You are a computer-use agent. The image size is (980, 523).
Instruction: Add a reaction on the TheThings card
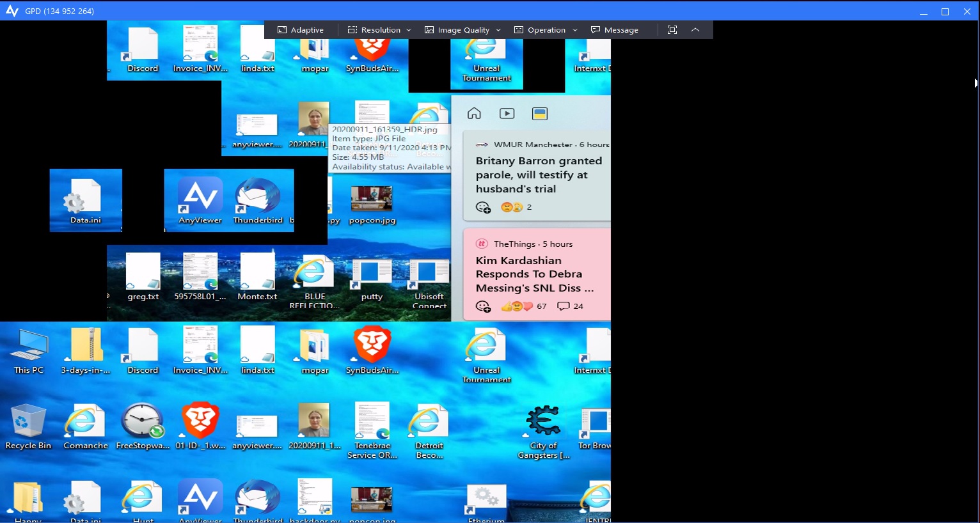(x=483, y=306)
